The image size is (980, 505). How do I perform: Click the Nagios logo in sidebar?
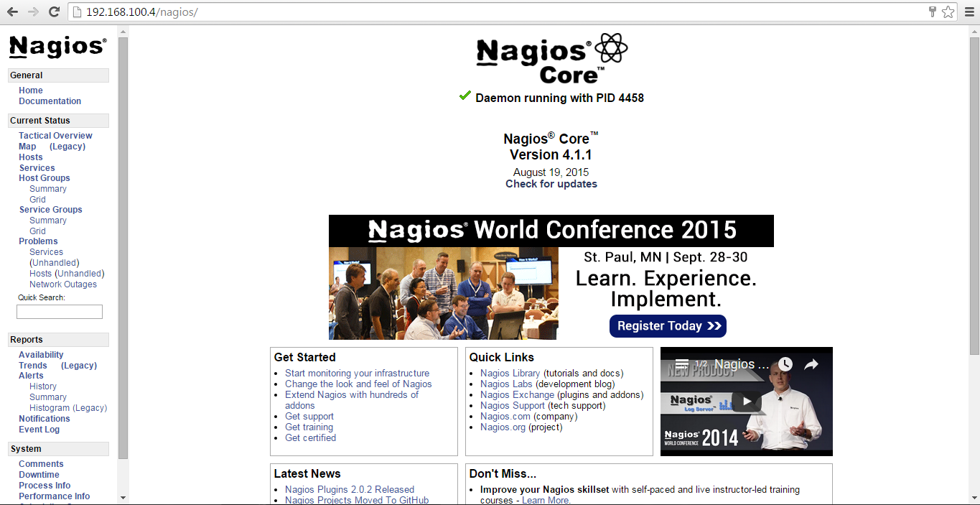click(57, 47)
